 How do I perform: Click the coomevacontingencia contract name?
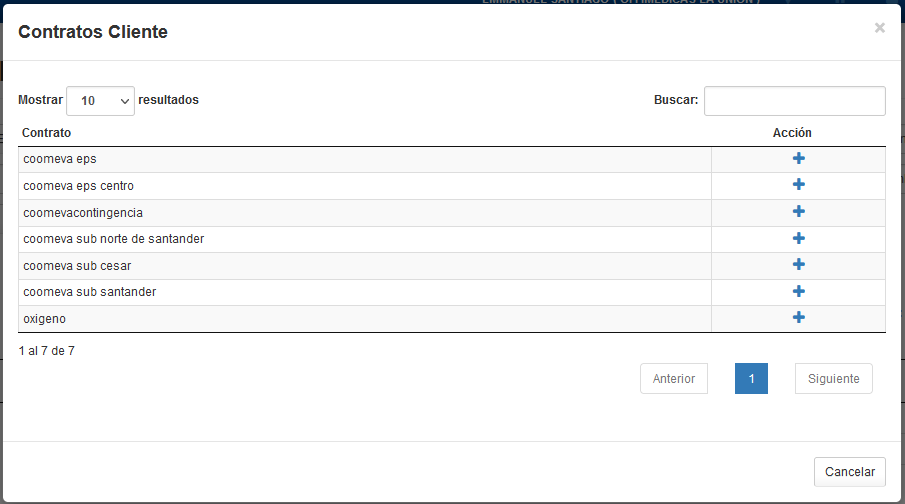click(83, 213)
